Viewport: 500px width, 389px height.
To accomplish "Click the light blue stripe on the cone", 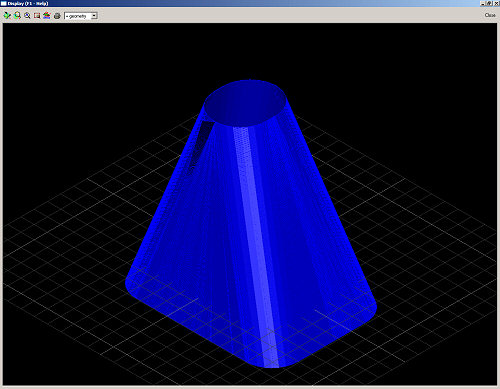I will [256, 247].
